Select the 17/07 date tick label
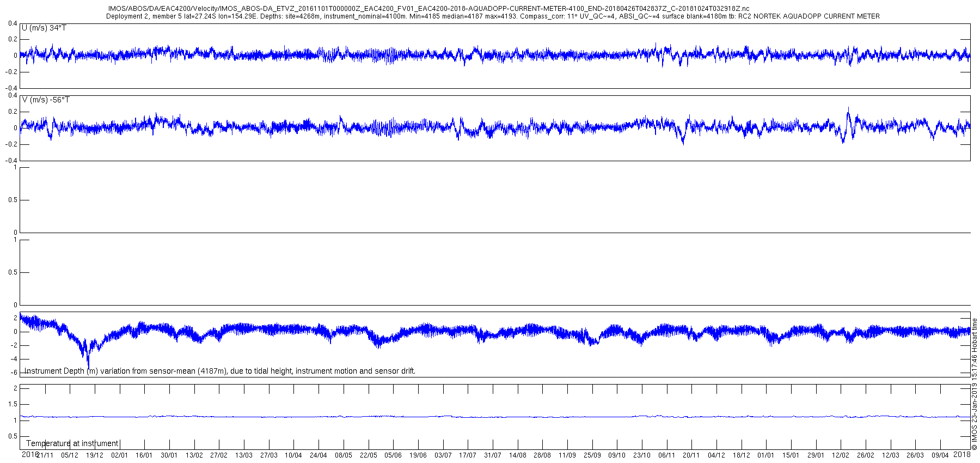980x463 pixels. (x=468, y=455)
